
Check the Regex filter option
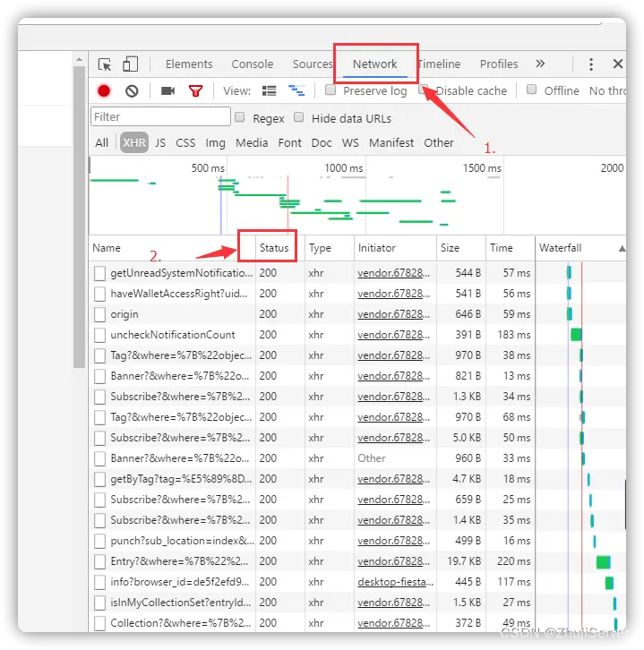(240, 117)
